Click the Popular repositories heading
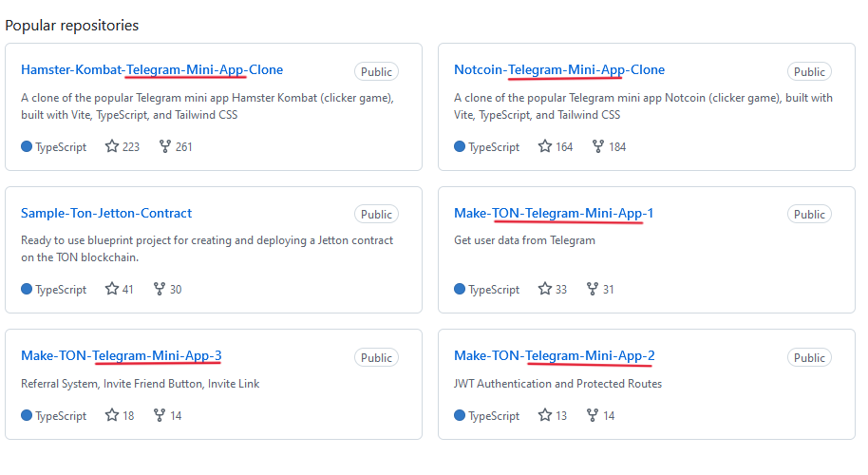Screen dimensions: 868x475 [72, 25]
